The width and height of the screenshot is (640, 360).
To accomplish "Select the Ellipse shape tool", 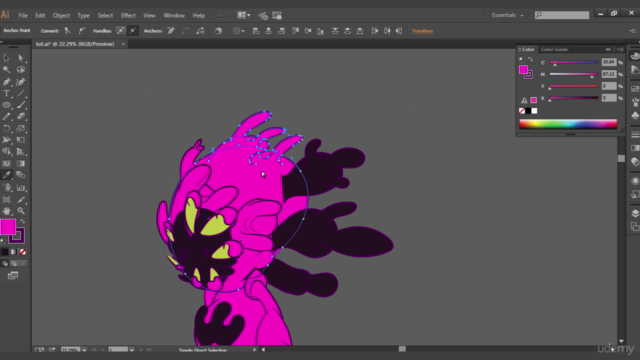I will [7, 105].
